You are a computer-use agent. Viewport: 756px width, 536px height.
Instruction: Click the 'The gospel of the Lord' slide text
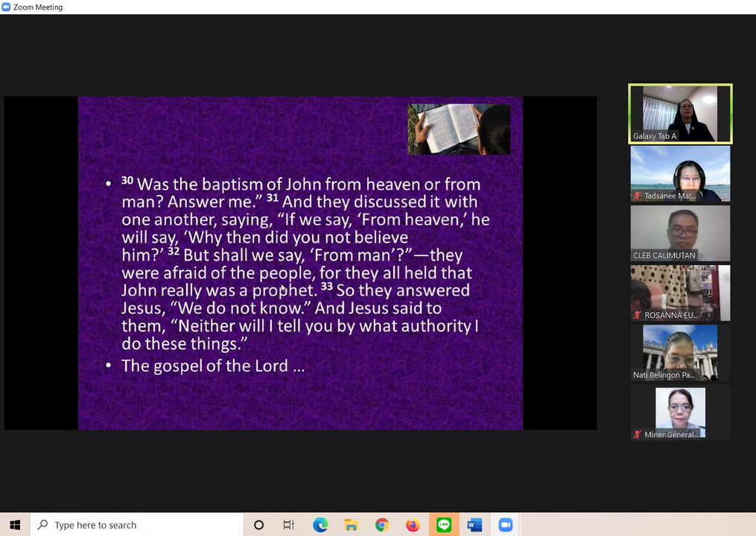pyautogui.click(x=213, y=366)
